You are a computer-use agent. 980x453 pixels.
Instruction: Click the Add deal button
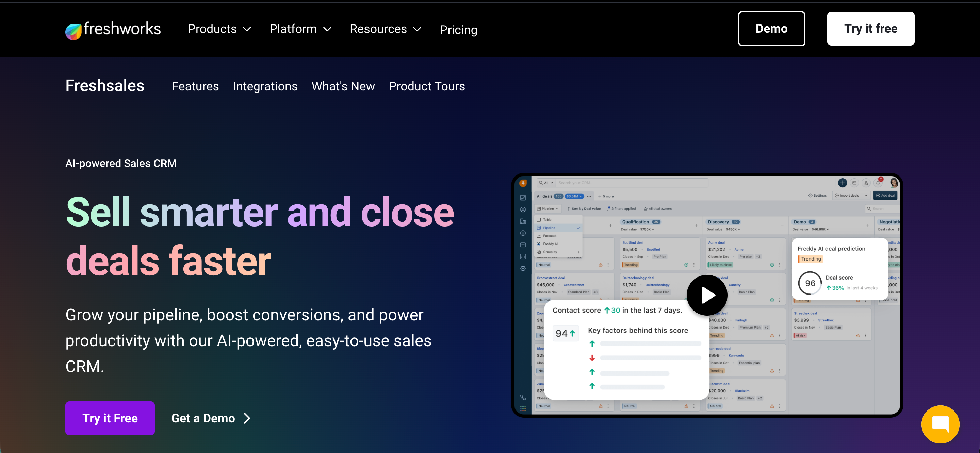[x=885, y=196]
